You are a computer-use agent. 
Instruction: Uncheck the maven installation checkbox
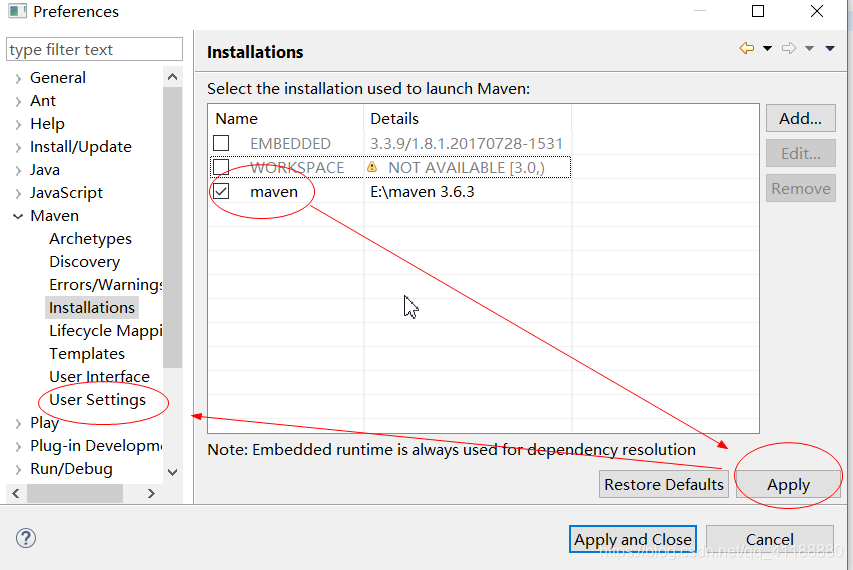(x=221, y=191)
